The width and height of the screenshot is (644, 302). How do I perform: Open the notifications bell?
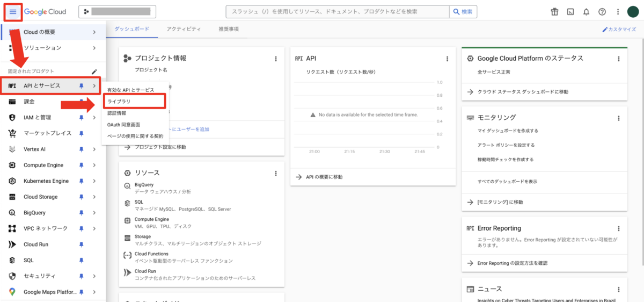tap(586, 11)
